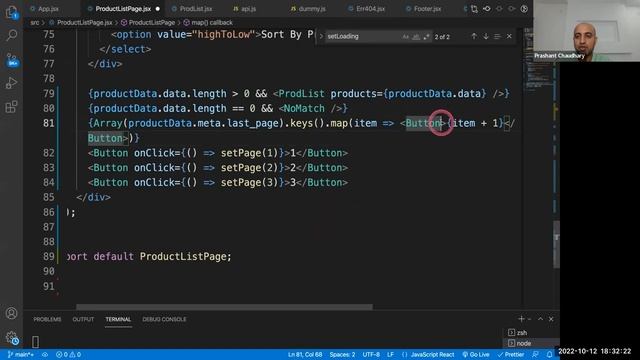
Task: Click the ProductListPage symbol breadcrumb
Action: (x=152, y=22)
